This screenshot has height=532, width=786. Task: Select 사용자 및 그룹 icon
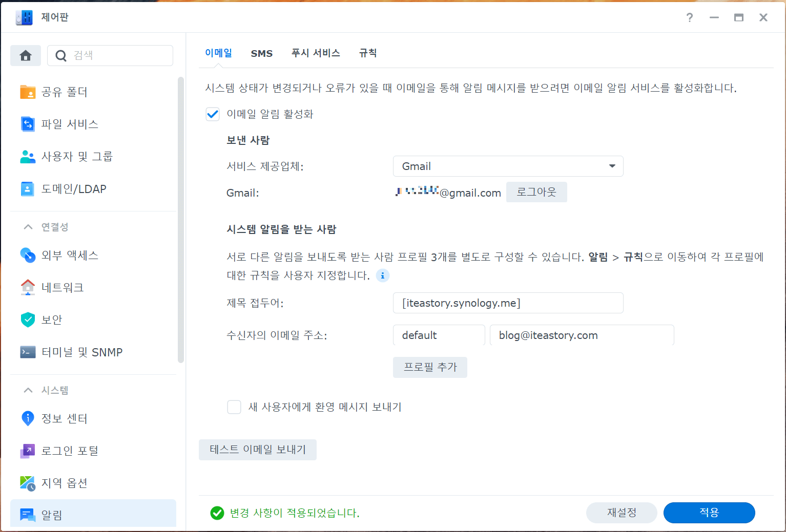coord(28,157)
